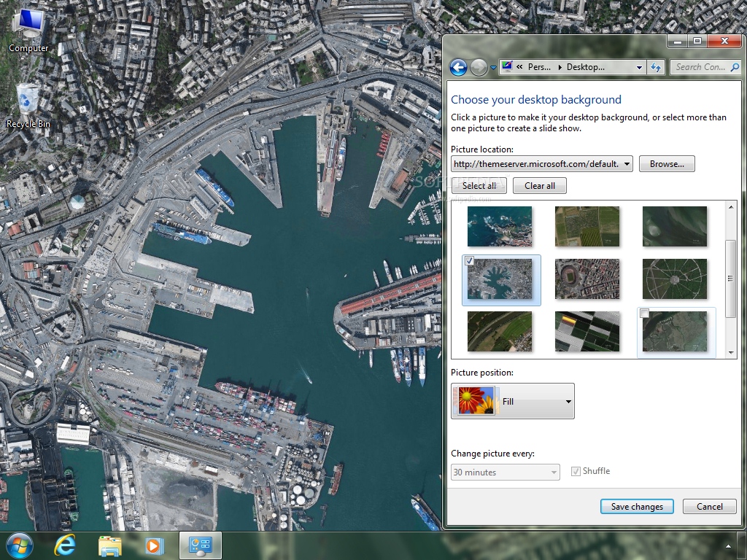This screenshot has height=560, width=747.
Task: Click the Refresh button in address bar
Action: pyautogui.click(x=656, y=67)
